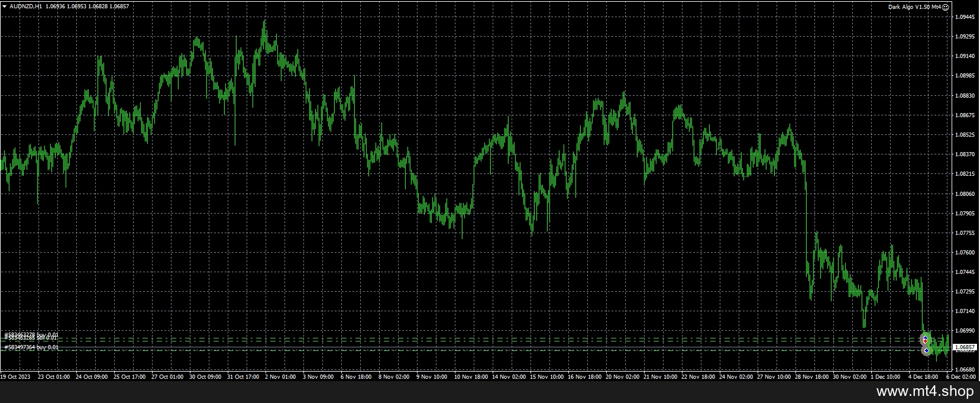Click the 1.09445 price scale value
The width and height of the screenshot is (980, 403).
coord(965,17)
